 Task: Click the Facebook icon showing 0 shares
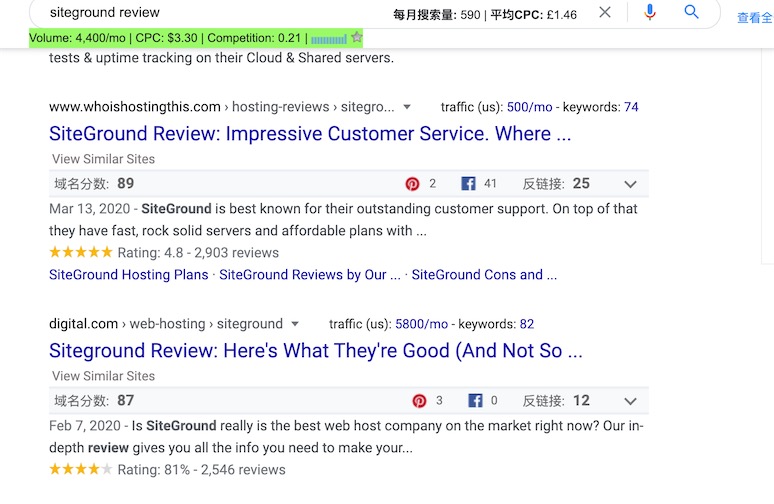tap(475, 400)
